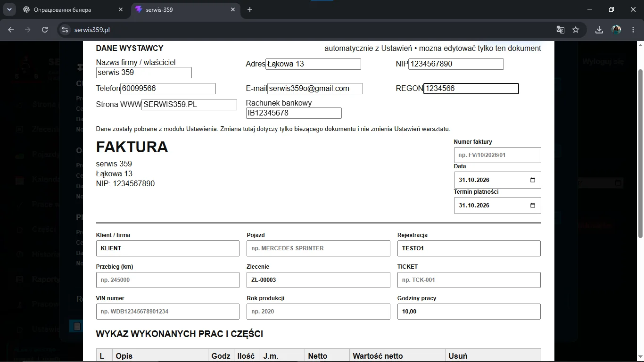The image size is (644, 362).
Task: Click the Numer faktury input
Action: point(497,155)
